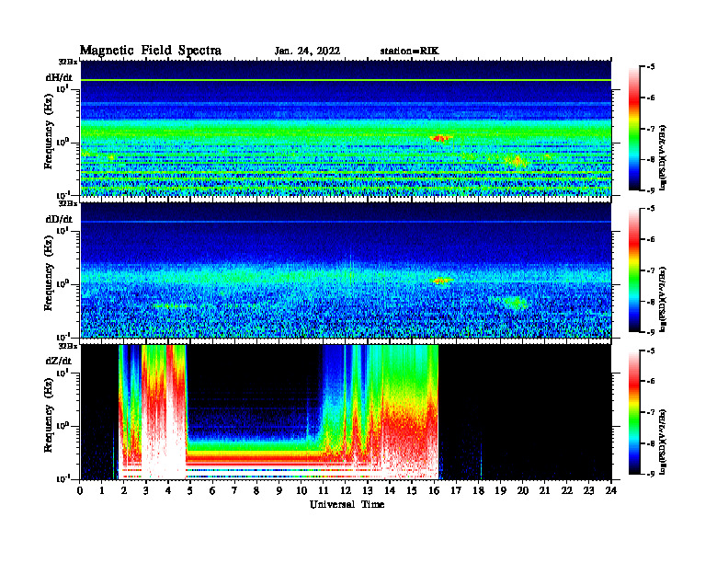Click the hour tick label "21"
The width and height of the screenshot is (728, 563).
point(544,490)
